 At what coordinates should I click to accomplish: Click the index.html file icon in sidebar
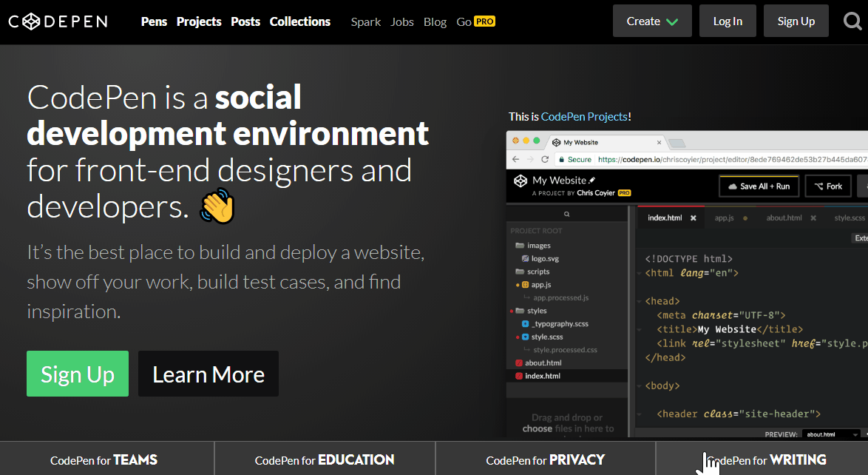tap(519, 376)
